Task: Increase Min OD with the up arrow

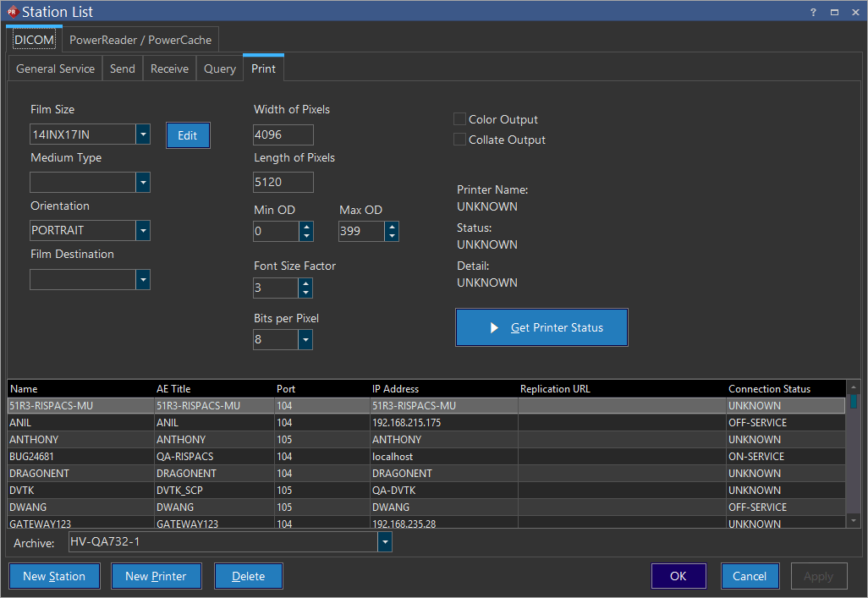Action: click(x=305, y=226)
